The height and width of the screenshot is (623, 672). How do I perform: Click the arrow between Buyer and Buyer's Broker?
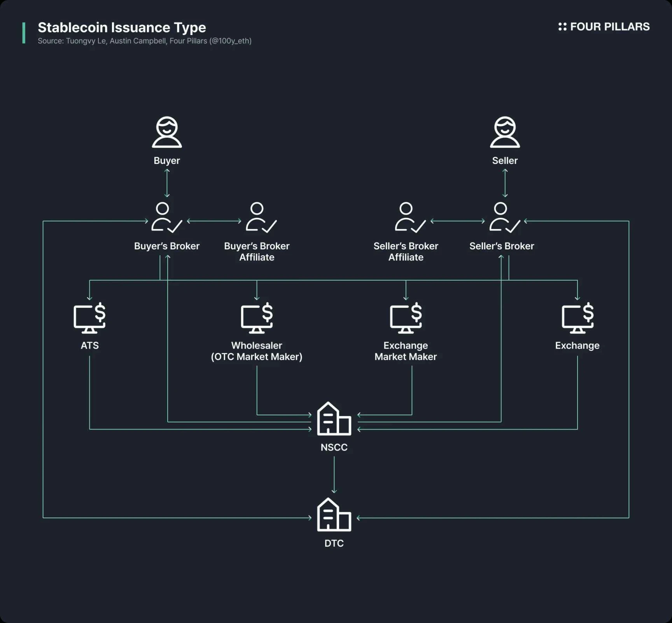pyautogui.click(x=167, y=183)
